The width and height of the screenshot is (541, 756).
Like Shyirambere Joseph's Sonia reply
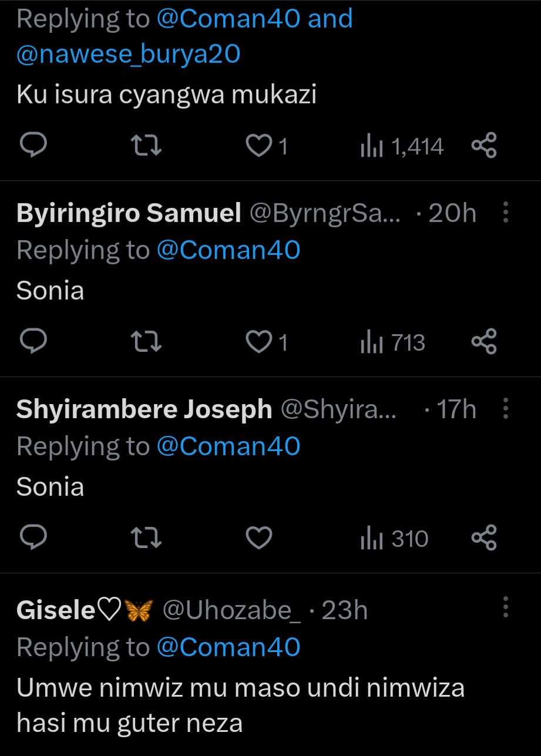point(258,538)
